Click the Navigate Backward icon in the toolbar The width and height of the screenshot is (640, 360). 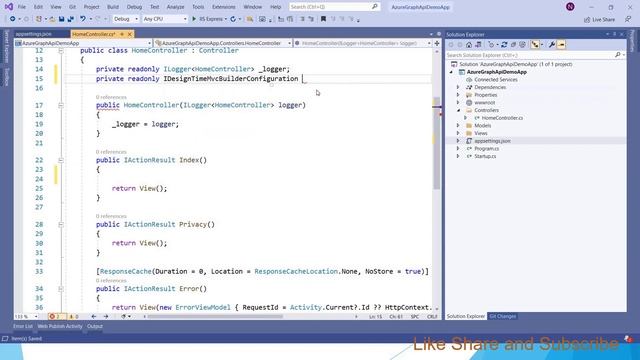coord(13,19)
